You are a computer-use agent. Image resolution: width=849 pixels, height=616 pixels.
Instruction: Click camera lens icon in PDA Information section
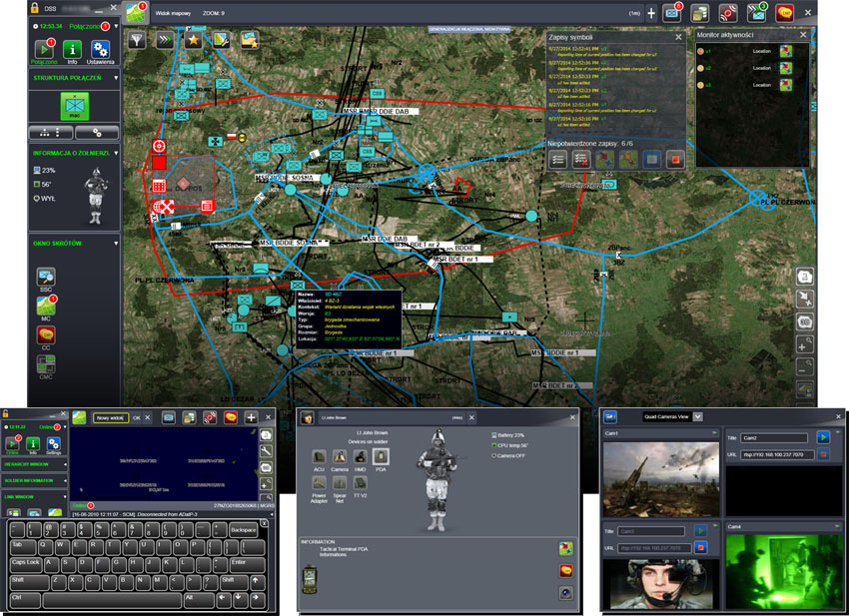pos(565,593)
